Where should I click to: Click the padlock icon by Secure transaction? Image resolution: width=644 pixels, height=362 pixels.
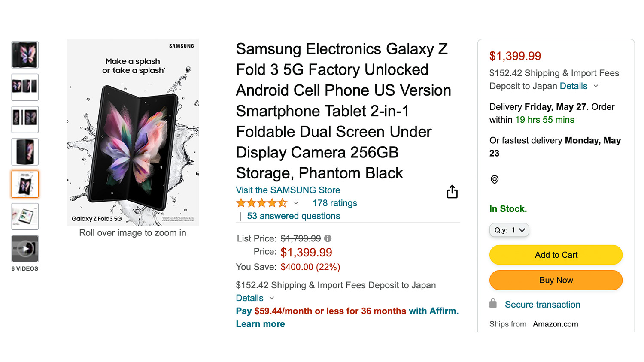(x=493, y=304)
